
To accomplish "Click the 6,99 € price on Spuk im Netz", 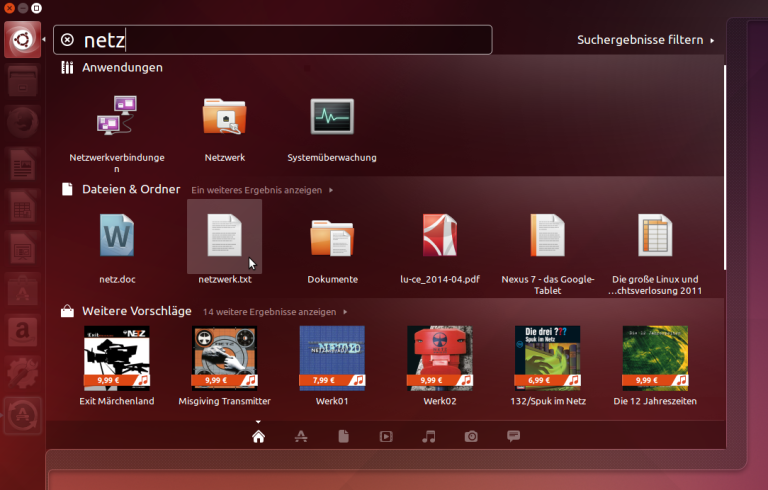I will (x=537, y=380).
